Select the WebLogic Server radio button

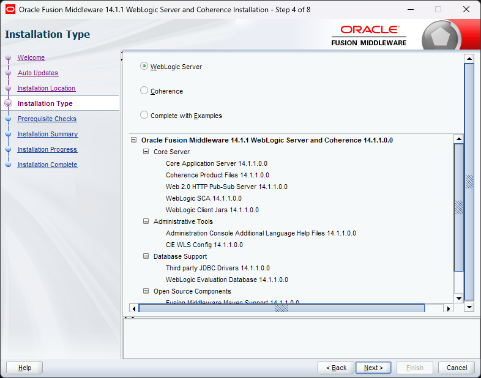click(x=144, y=66)
